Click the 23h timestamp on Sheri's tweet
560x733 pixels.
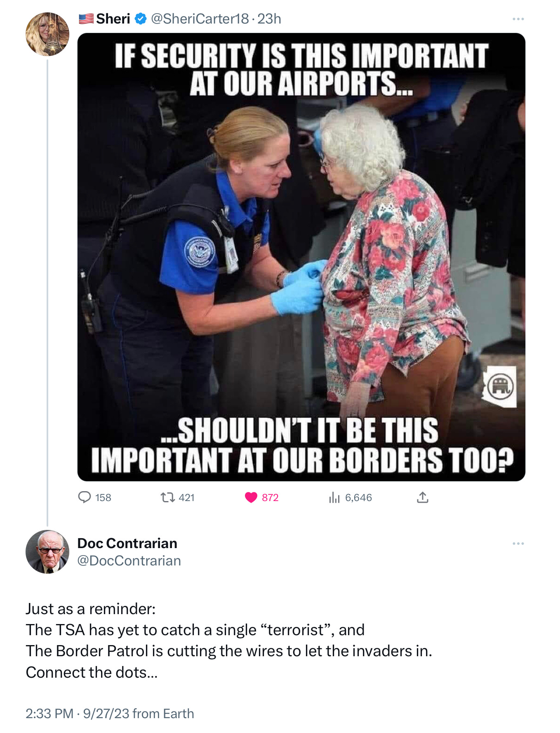(269, 19)
